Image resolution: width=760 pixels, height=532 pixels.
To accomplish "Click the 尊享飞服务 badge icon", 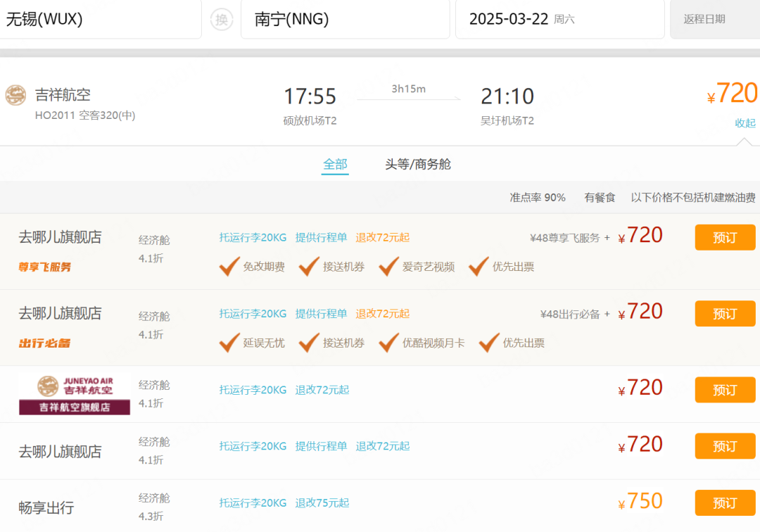I will pyautogui.click(x=45, y=267).
